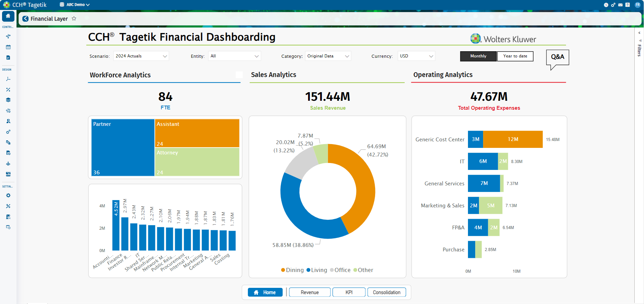Click the Q&A speech bubble button
Image resolution: width=644 pixels, height=304 pixels.
coord(557,57)
